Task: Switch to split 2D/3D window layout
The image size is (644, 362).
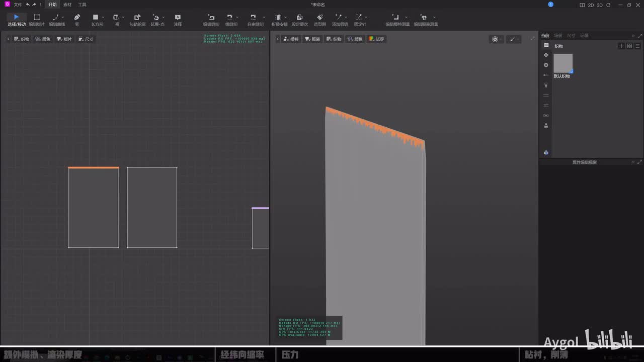Action: click(x=583, y=5)
